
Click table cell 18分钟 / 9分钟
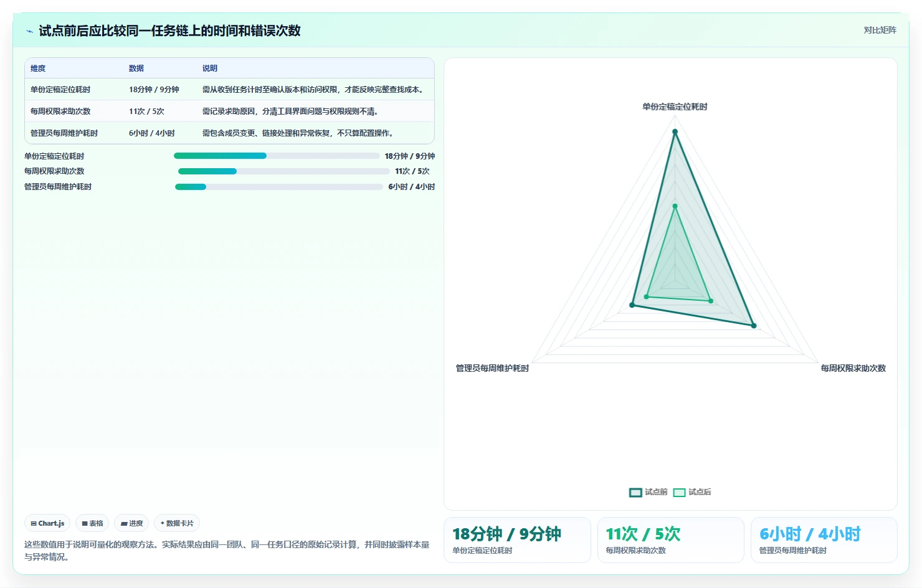(154, 90)
